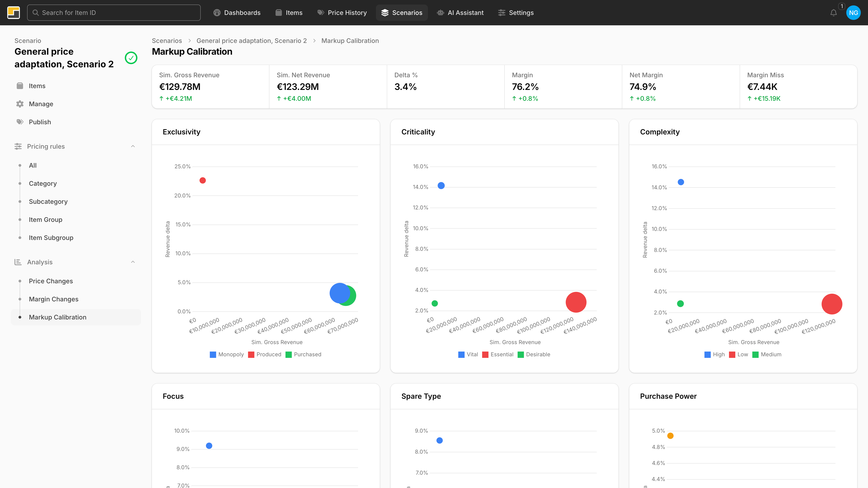Toggle the Monopoly legend in Exclusivity chart

(226, 354)
